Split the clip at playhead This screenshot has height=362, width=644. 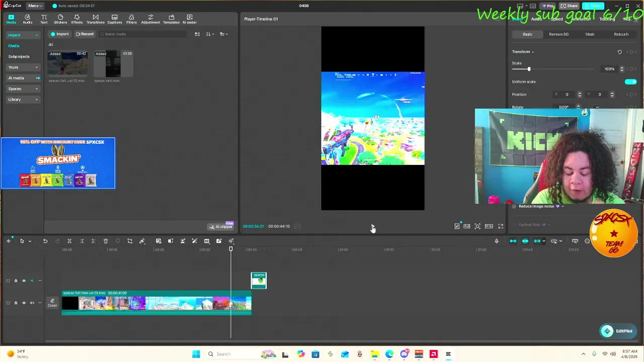[69, 241]
